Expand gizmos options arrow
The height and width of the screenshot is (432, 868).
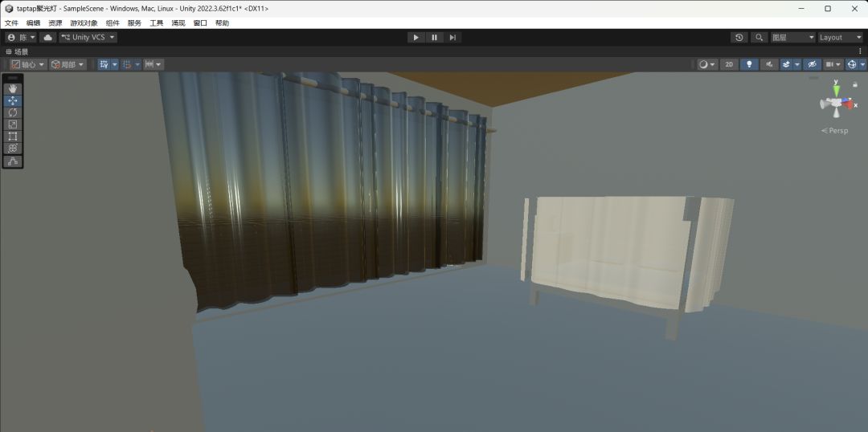[x=863, y=65]
